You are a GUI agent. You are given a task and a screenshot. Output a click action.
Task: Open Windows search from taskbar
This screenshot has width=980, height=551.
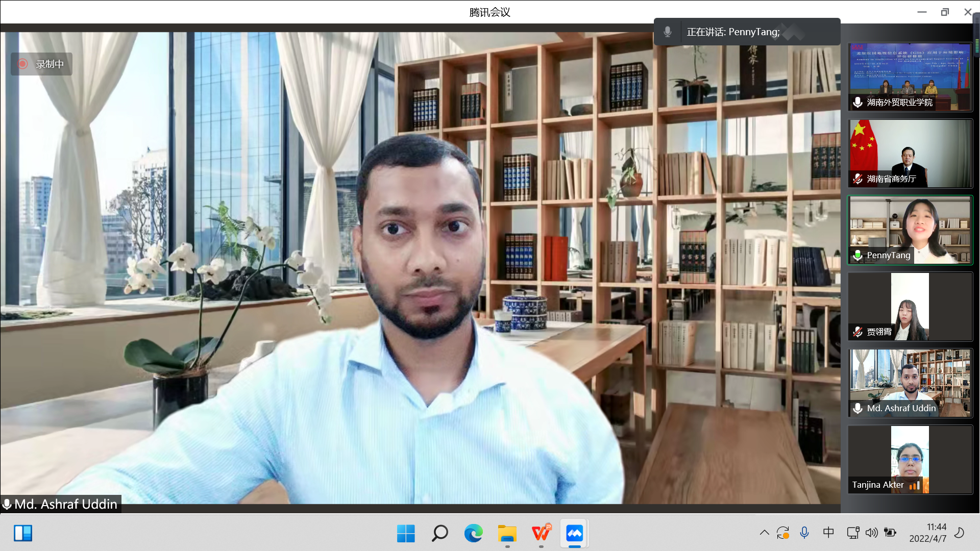point(439,534)
